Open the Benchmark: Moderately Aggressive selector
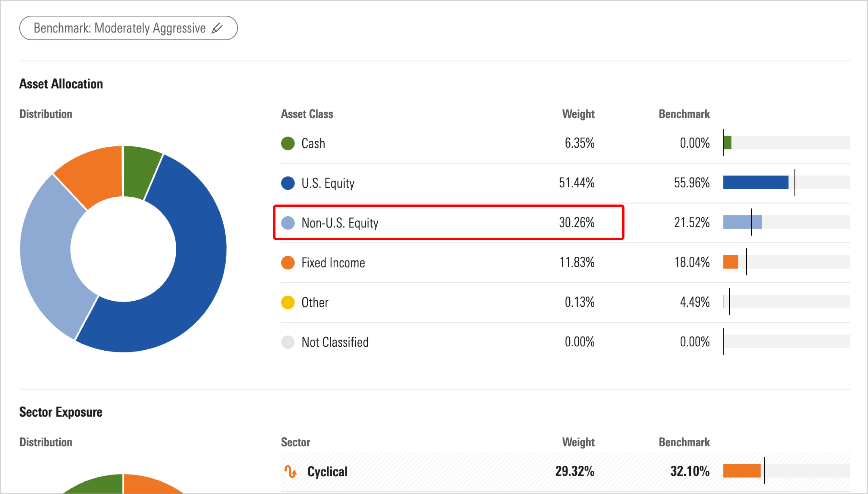Image resolution: width=868 pixels, height=494 pixels. pos(128,28)
